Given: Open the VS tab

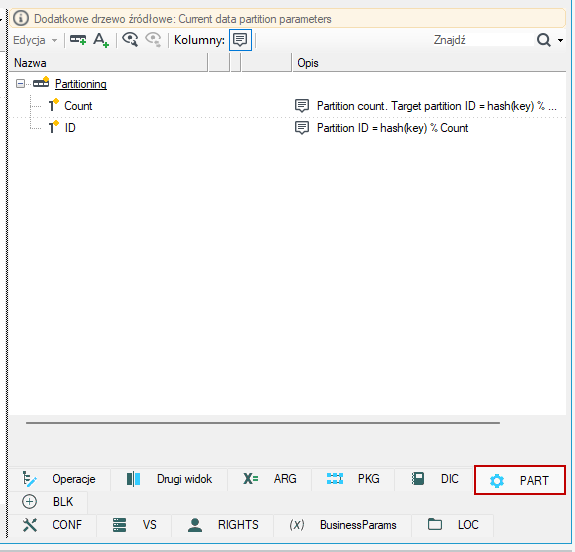Looking at the screenshot, I should [x=134, y=525].
